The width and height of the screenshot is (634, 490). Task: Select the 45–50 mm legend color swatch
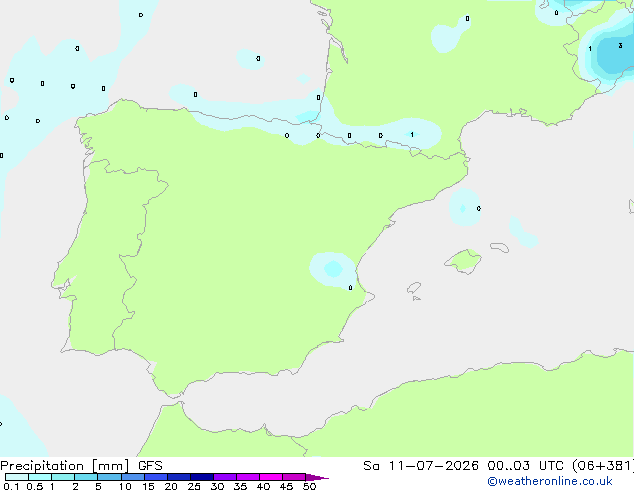click(294, 477)
